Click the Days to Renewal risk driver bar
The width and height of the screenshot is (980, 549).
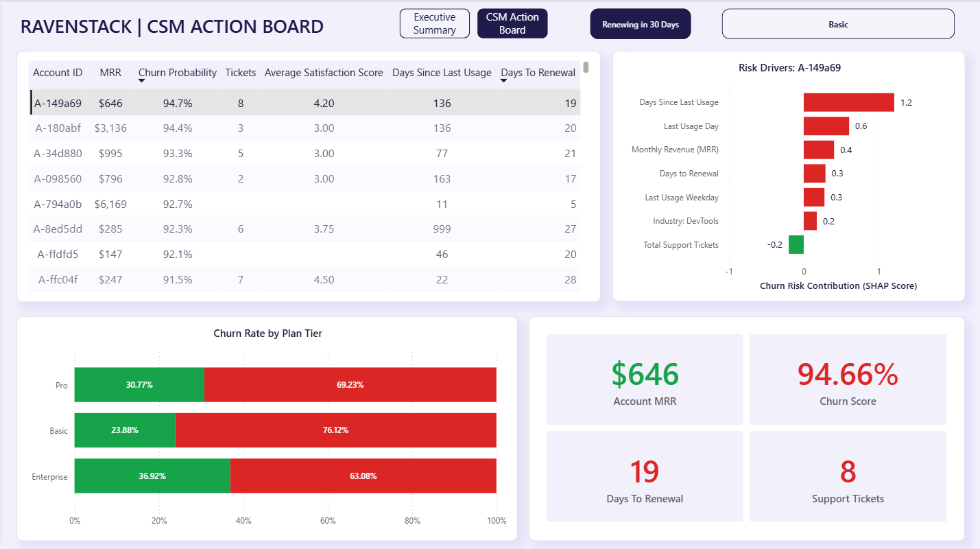click(815, 174)
